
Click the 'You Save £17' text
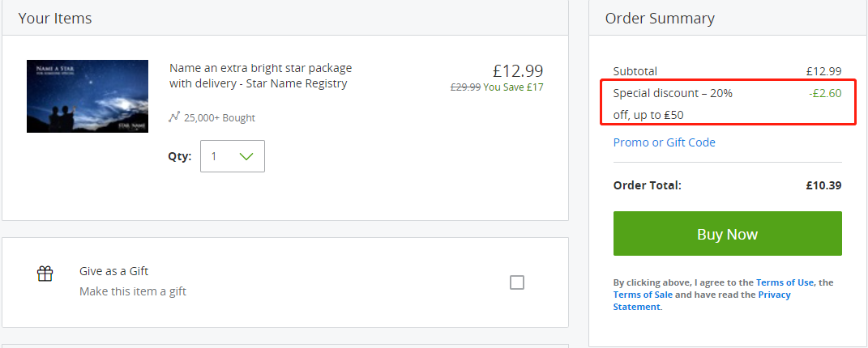pos(513,87)
